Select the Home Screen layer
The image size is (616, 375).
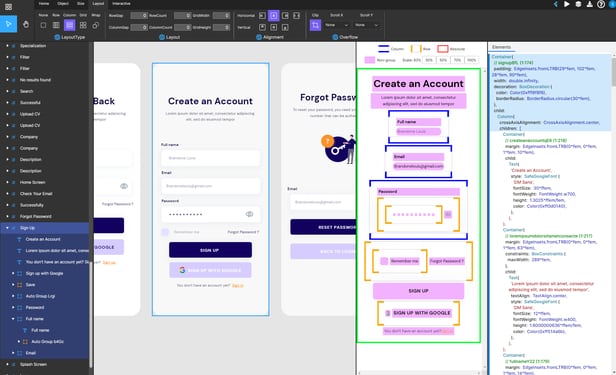(x=32, y=182)
